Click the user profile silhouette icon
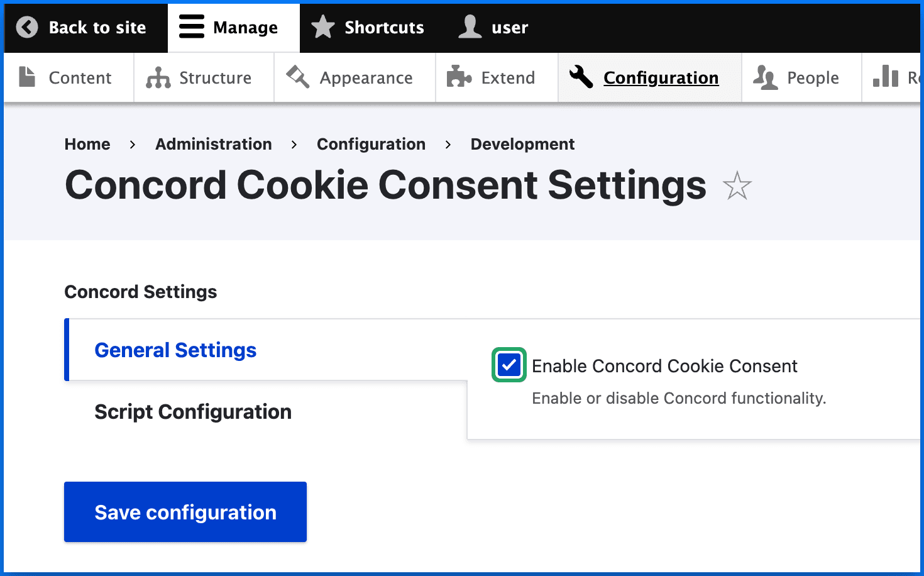 (470, 27)
